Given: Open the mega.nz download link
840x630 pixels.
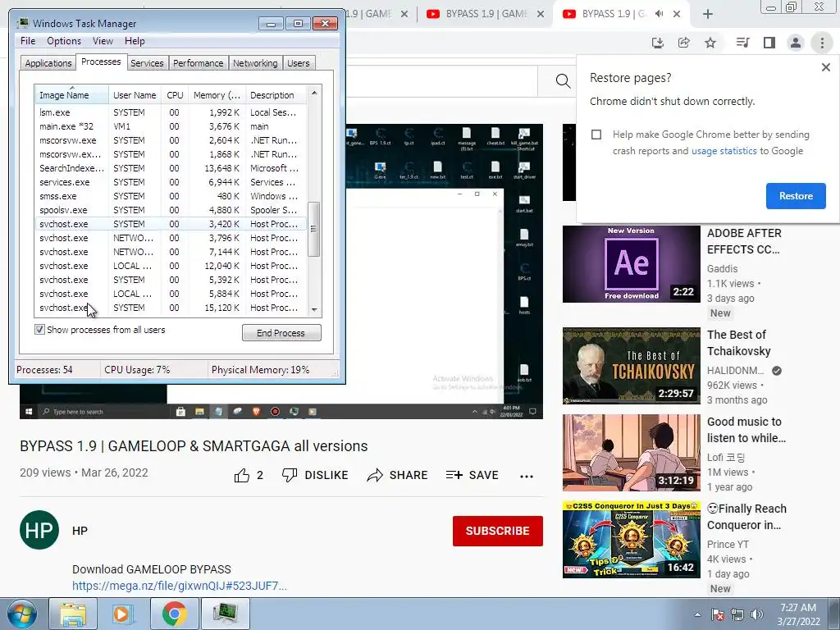Looking at the screenshot, I should pos(180,586).
